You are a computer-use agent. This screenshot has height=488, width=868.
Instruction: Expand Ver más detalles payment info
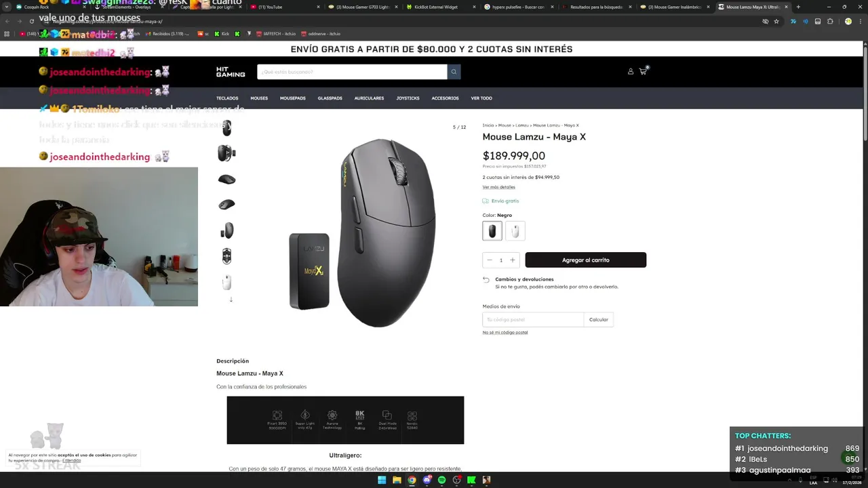pyautogui.click(x=498, y=187)
